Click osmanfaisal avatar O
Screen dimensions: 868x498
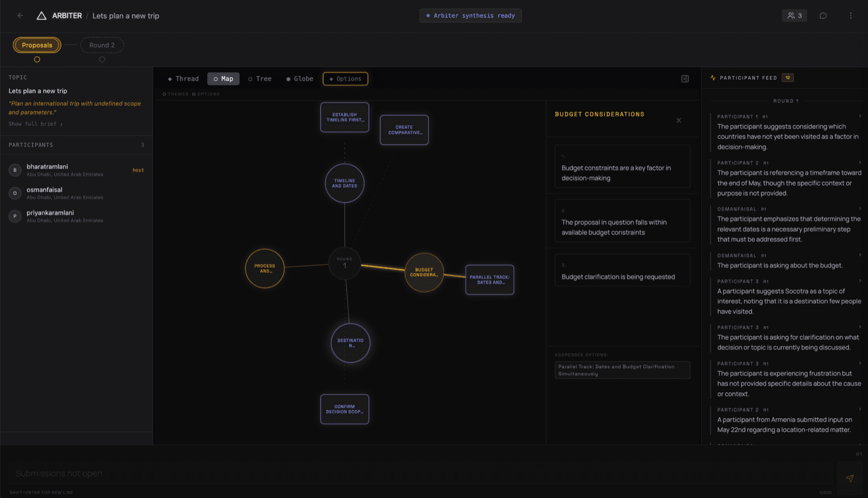point(15,193)
